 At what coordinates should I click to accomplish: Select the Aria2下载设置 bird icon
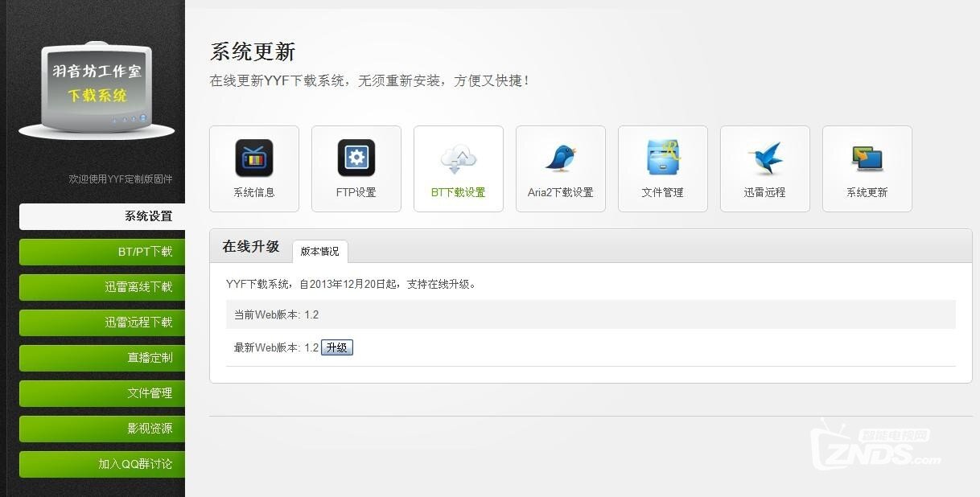tap(560, 158)
